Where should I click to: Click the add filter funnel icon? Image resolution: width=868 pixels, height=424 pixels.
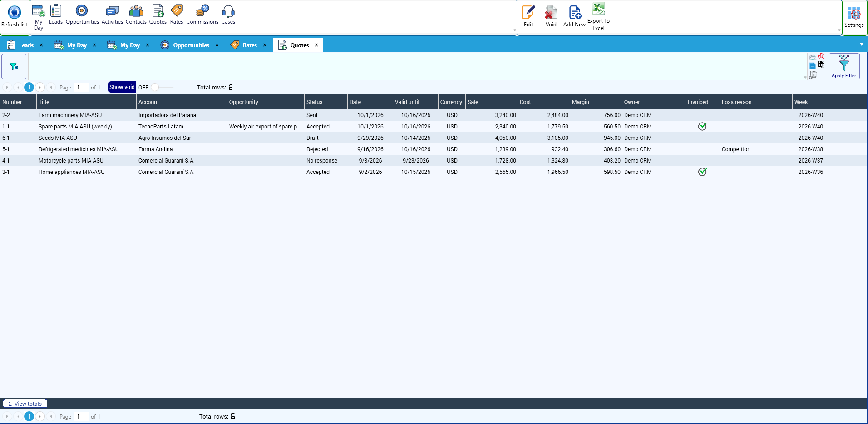click(x=14, y=66)
